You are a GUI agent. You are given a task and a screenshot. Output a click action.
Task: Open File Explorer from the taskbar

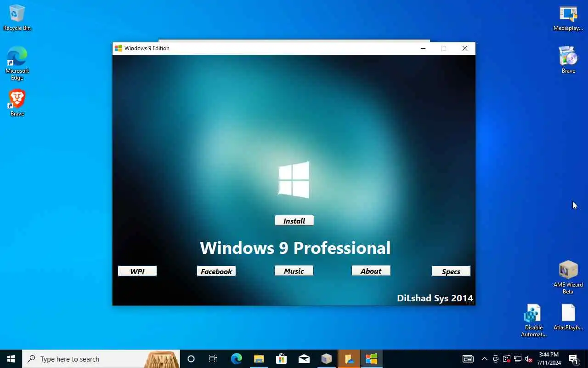(259, 359)
